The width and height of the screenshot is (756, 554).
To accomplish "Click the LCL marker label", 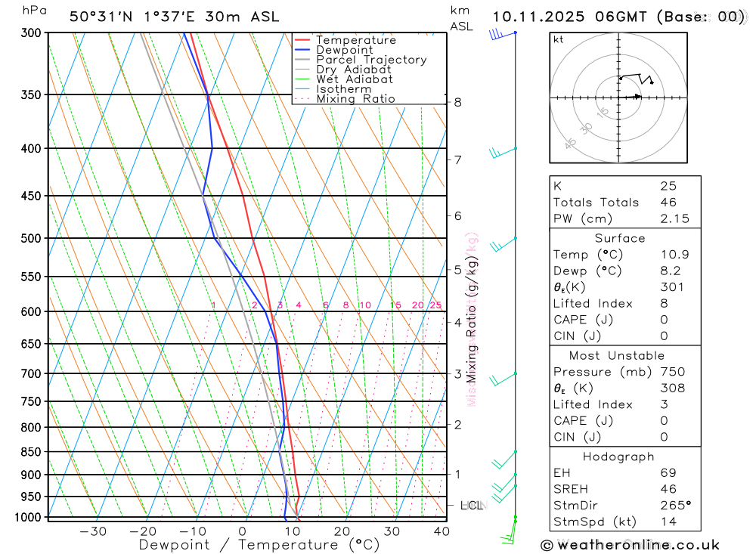I will click(471, 506).
